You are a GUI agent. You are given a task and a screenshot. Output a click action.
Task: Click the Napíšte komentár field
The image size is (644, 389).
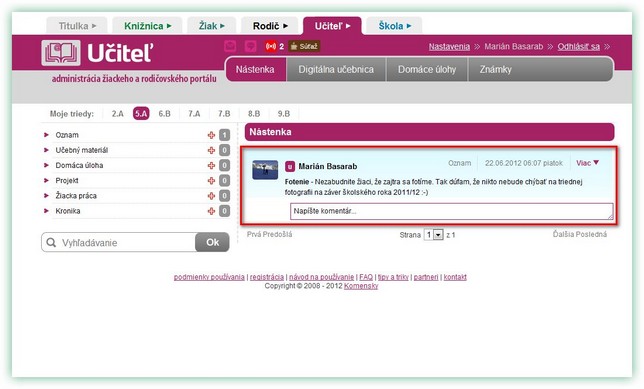(x=452, y=211)
